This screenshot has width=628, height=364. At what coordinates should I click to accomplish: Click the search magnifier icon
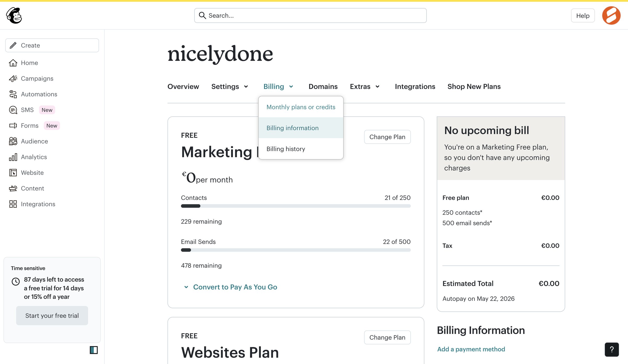(x=202, y=15)
